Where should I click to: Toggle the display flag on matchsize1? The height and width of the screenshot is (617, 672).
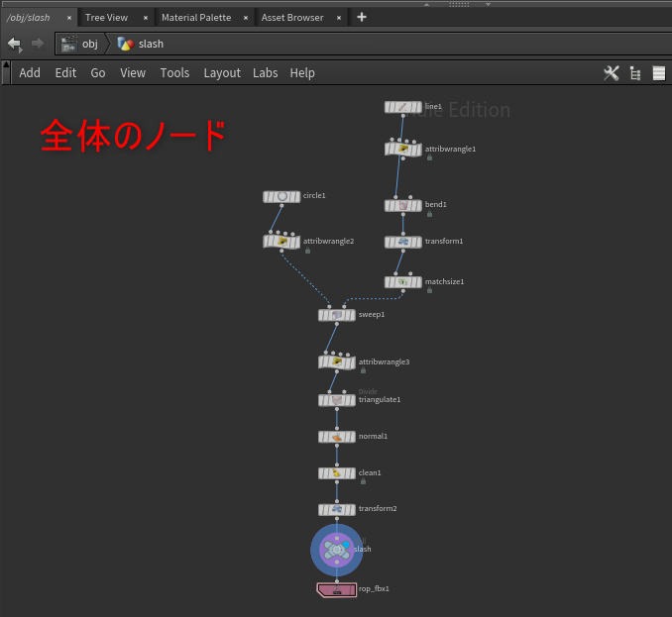click(418, 282)
